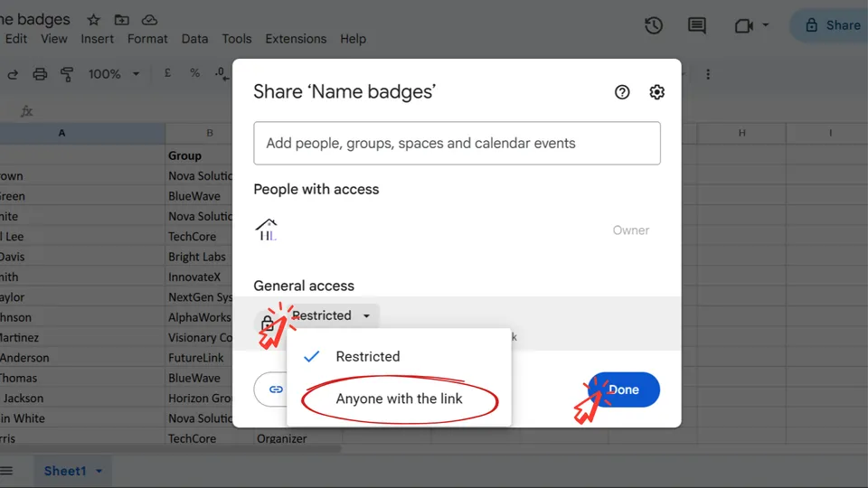Open the Sheet1 tab dropdown arrow
The image size is (868, 488).
99,472
